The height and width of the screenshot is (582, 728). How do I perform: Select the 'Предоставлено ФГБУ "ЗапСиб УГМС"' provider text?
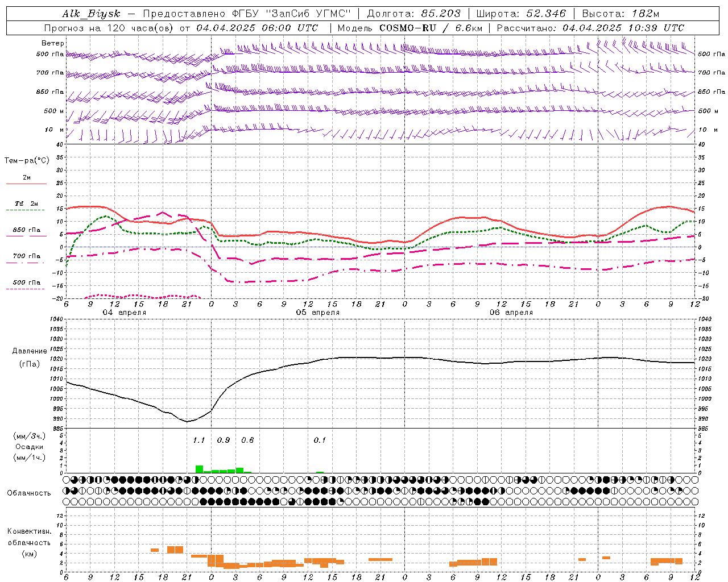point(247,14)
